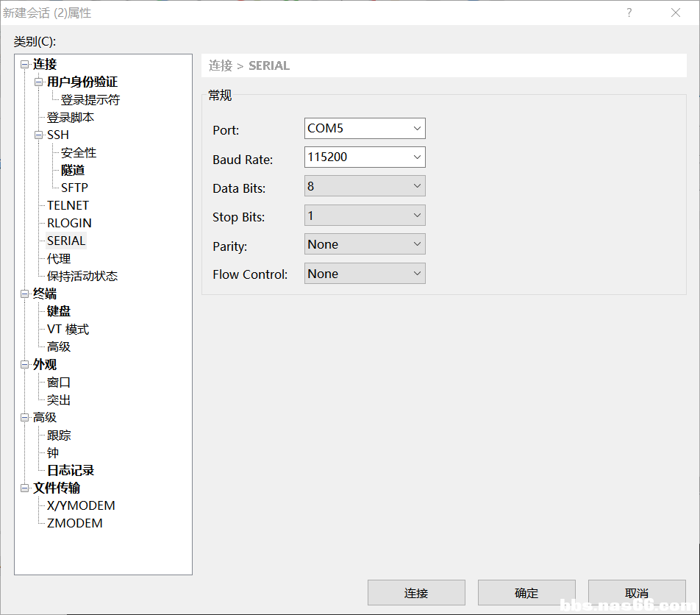
Task: Open the Baud Rate dropdown
Action: (x=417, y=157)
